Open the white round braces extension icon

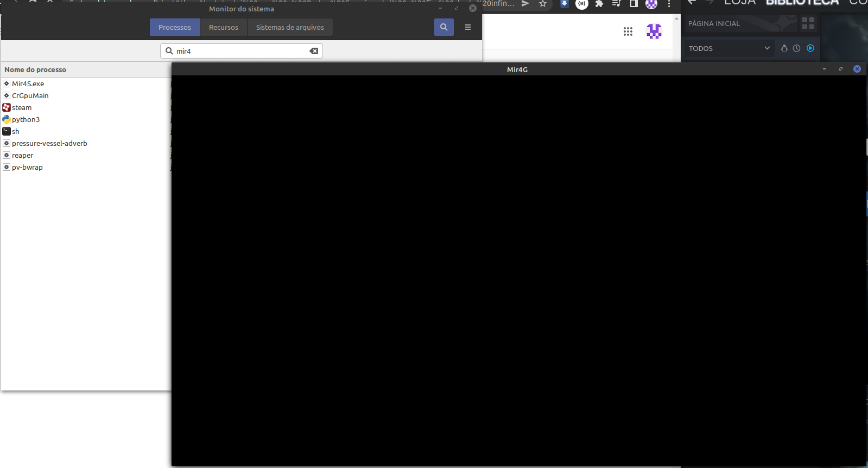(582, 4)
